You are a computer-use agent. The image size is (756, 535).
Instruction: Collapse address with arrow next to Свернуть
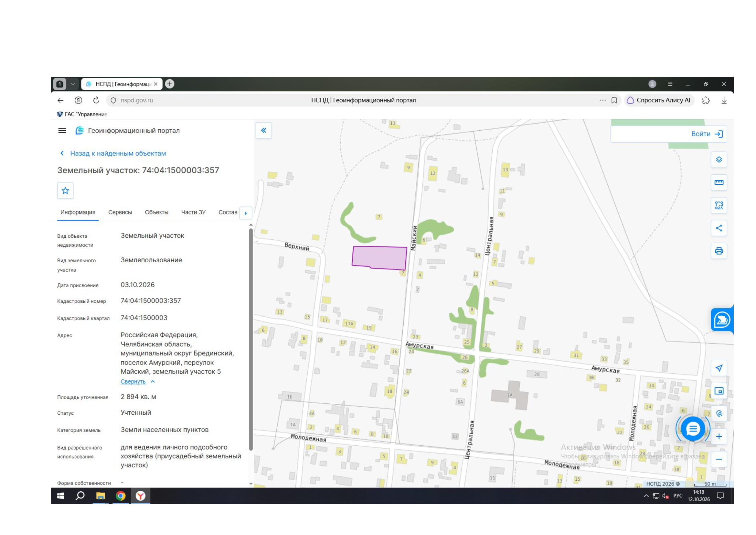tap(153, 381)
